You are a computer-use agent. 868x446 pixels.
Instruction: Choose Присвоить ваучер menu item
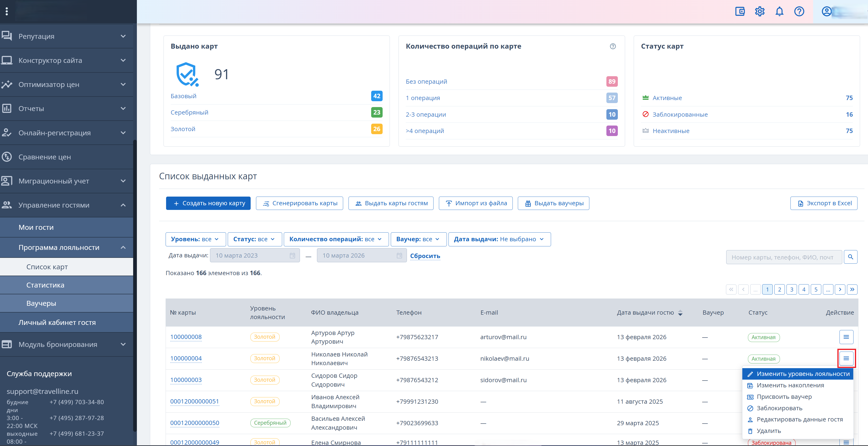pyautogui.click(x=784, y=396)
